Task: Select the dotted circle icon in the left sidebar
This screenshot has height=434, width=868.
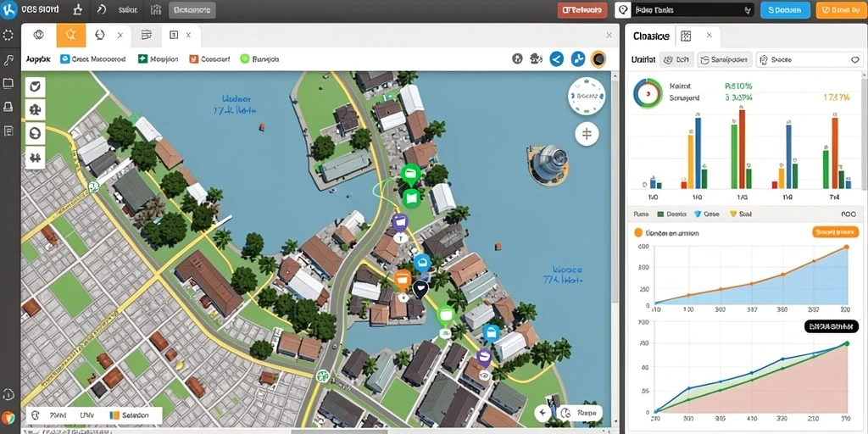Action: tap(8, 36)
